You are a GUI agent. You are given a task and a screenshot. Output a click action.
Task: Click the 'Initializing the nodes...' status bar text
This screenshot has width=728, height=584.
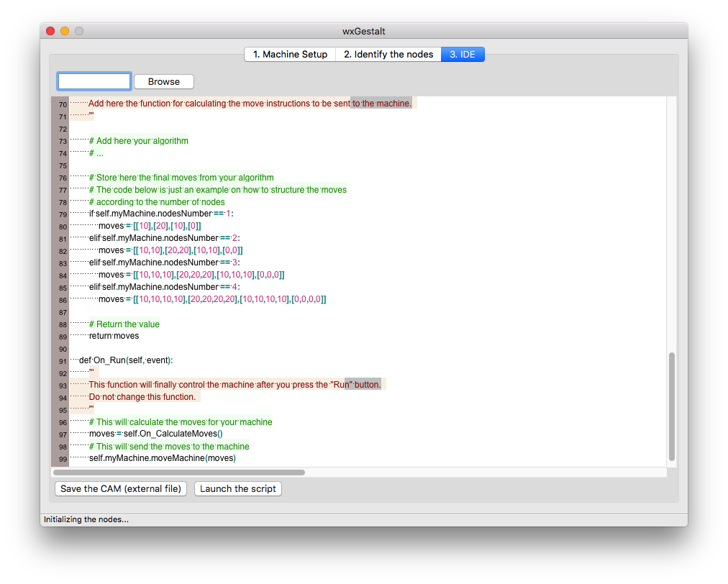86,519
